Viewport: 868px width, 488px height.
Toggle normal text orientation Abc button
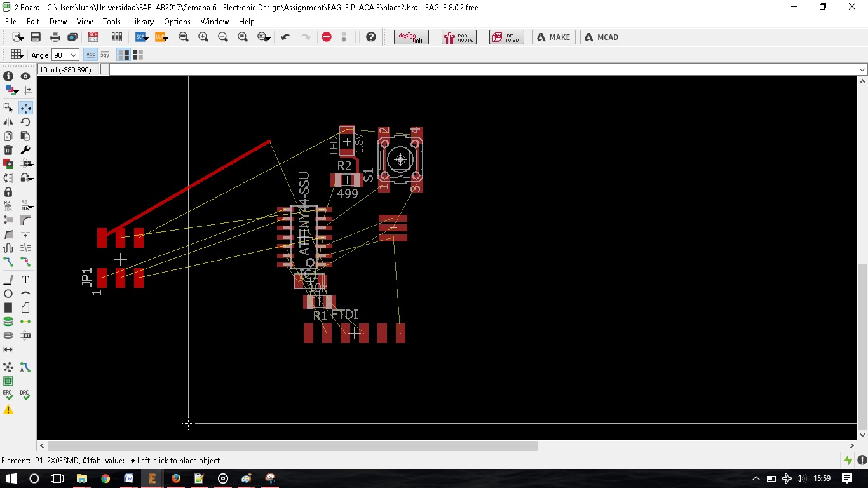click(91, 55)
